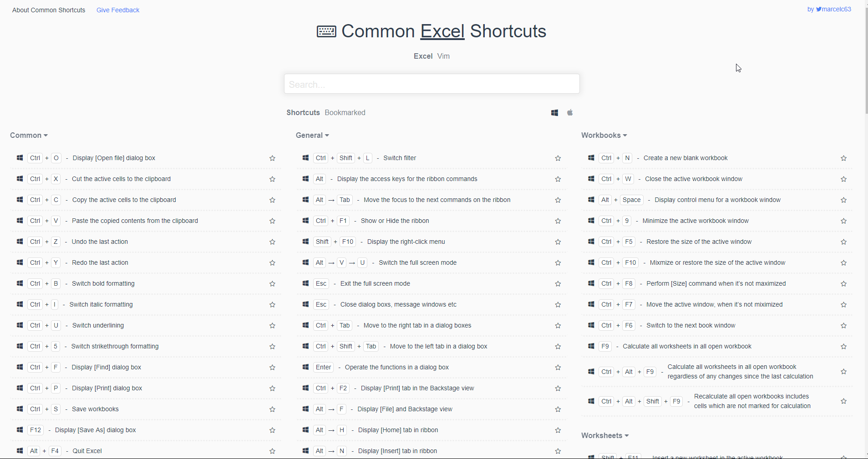The width and height of the screenshot is (868, 459).
Task: Star the Close dialog boxs, message windows shortcut
Action: (558, 305)
